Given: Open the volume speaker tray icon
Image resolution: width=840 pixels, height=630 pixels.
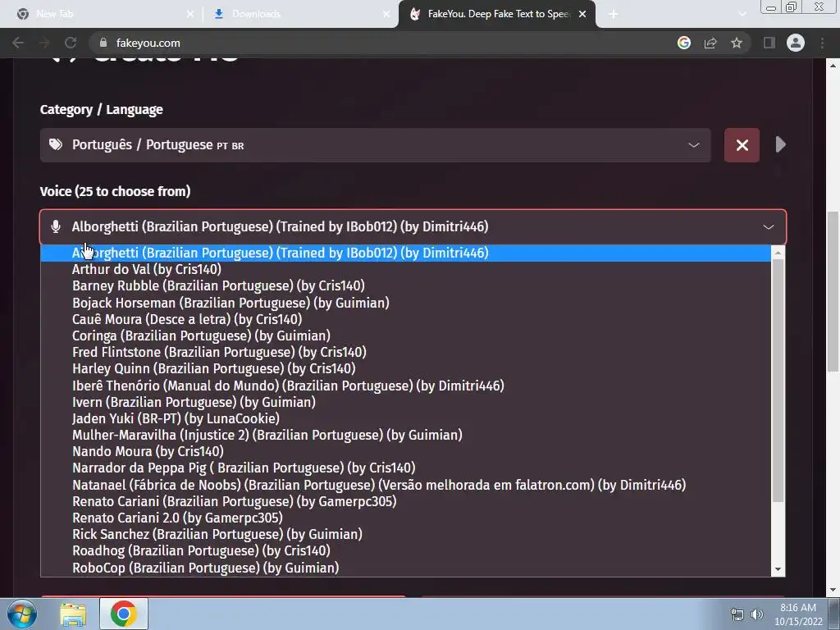Looking at the screenshot, I should [756, 614].
